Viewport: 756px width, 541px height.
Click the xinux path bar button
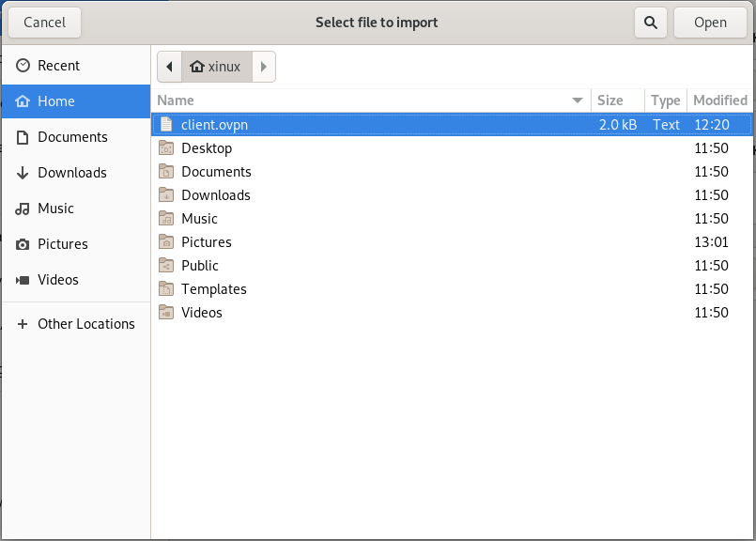pyautogui.click(x=216, y=67)
